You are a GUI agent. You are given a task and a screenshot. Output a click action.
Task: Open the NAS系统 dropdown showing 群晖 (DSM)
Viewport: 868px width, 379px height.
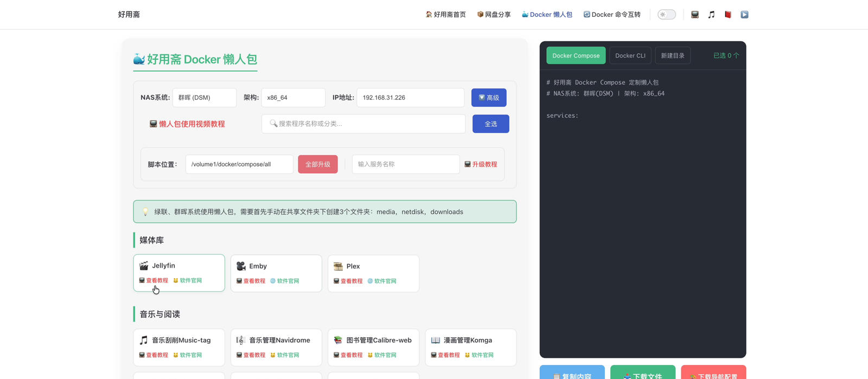[205, 98]
